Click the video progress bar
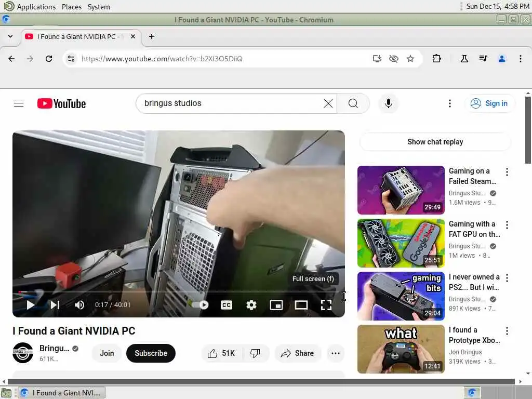 pyautogui.click(x=179, y=291)
